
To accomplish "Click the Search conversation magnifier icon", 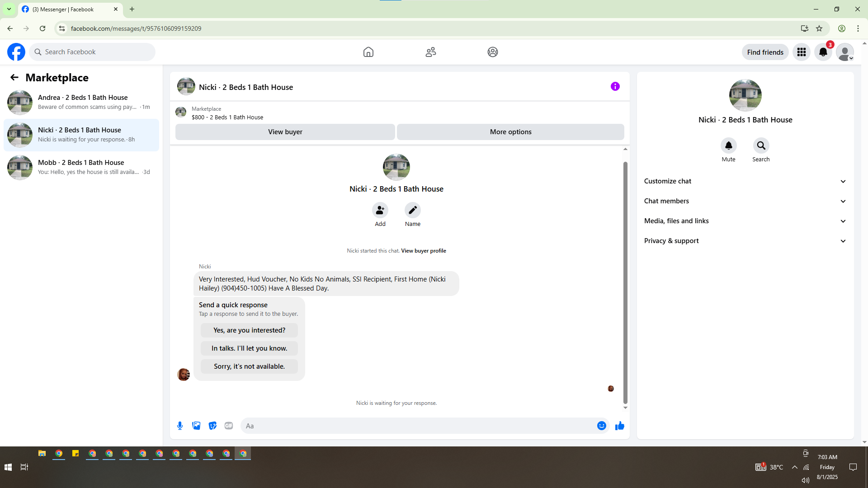I will coord(761,145).
